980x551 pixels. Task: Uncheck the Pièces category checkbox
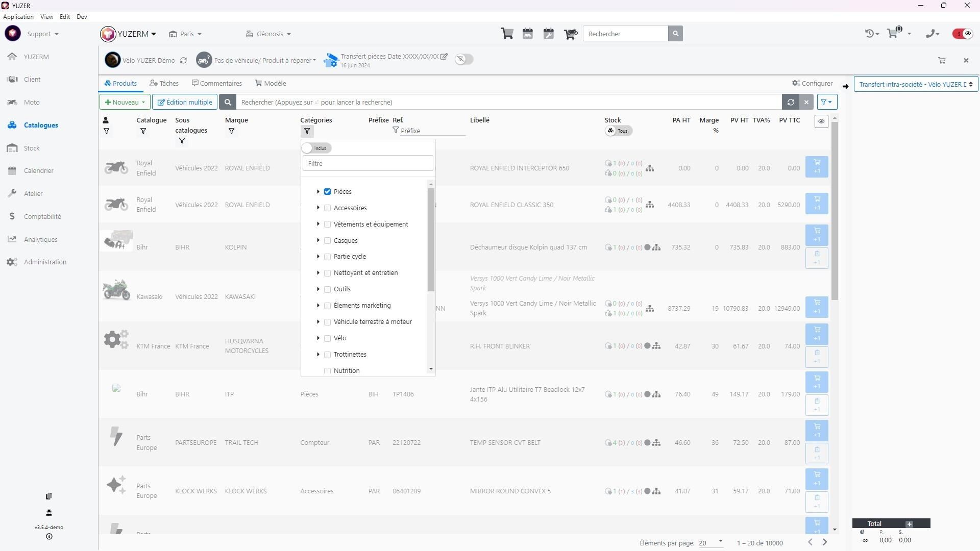tap(327, 192)
